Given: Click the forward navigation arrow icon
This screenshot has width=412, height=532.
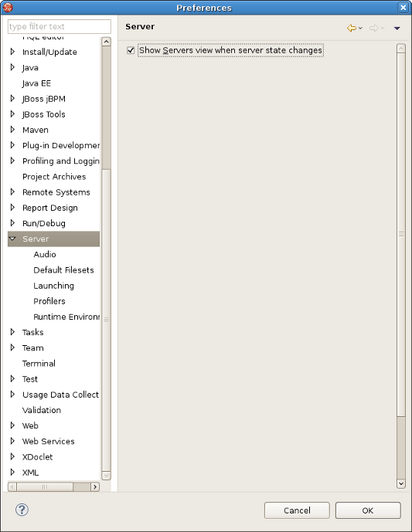Looking at the screenshot, I should [373, 28].
